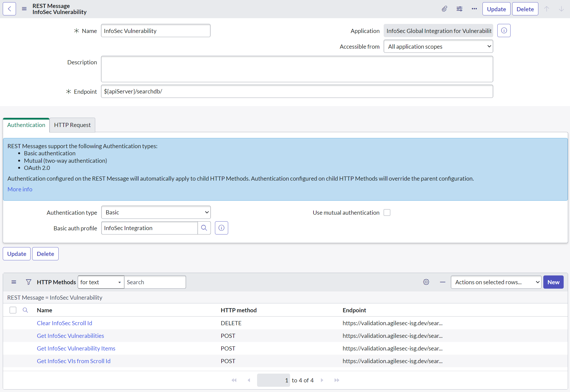The width and height of the screenshot is (570, 392).
Task: Enable Use mutual authentication checkbox
Action: [x=387, y=212]
